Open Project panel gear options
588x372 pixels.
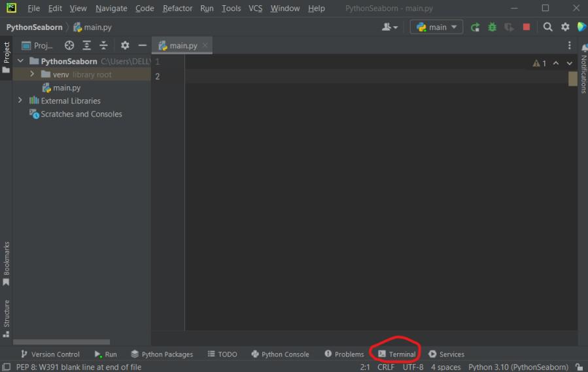click(x=125, y=45)
